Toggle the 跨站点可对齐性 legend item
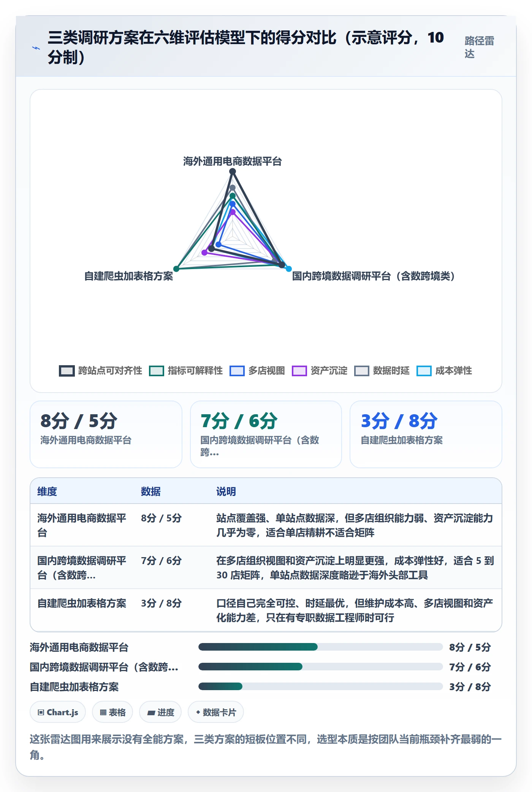 pos(101,371)
